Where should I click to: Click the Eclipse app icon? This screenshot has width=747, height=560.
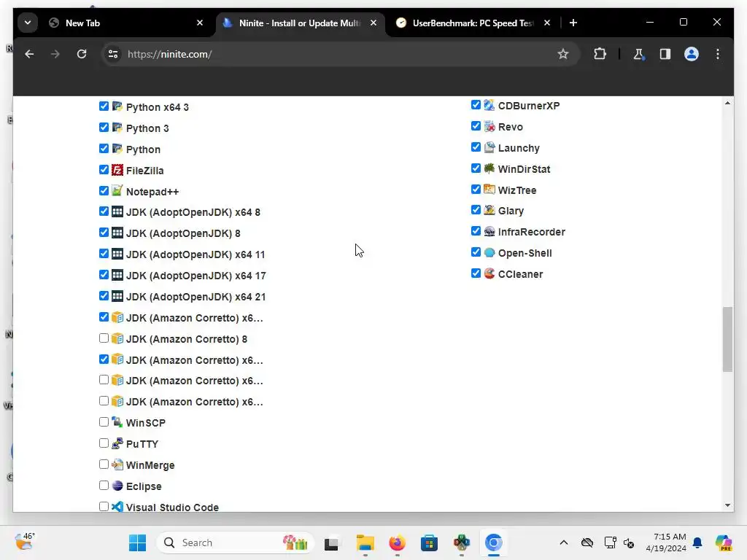click(x=117, y=486)
